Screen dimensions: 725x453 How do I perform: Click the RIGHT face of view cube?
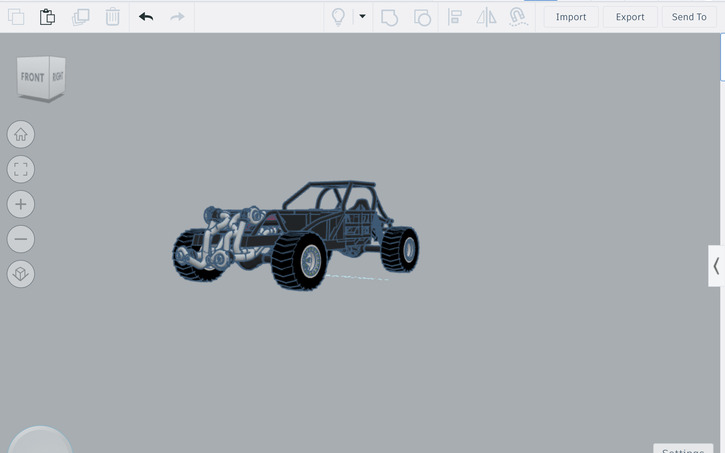pyautogui.click(x=57, y=76)
